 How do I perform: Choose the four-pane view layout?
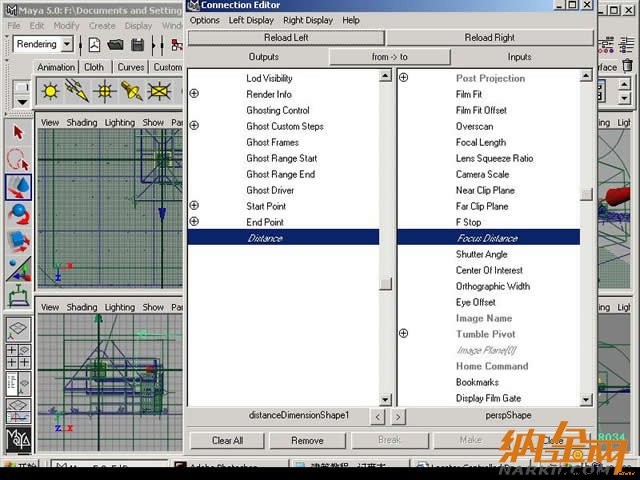pyautogui.click(x=18, y=356)
